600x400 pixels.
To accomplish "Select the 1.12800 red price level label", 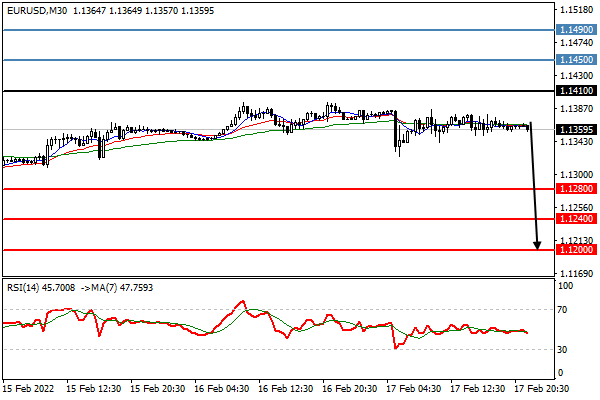I will pos(576,188).
